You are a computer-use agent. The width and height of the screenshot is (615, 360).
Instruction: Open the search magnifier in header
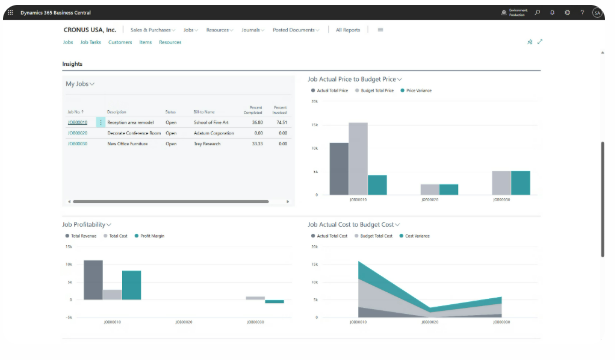tap(537, 13)
